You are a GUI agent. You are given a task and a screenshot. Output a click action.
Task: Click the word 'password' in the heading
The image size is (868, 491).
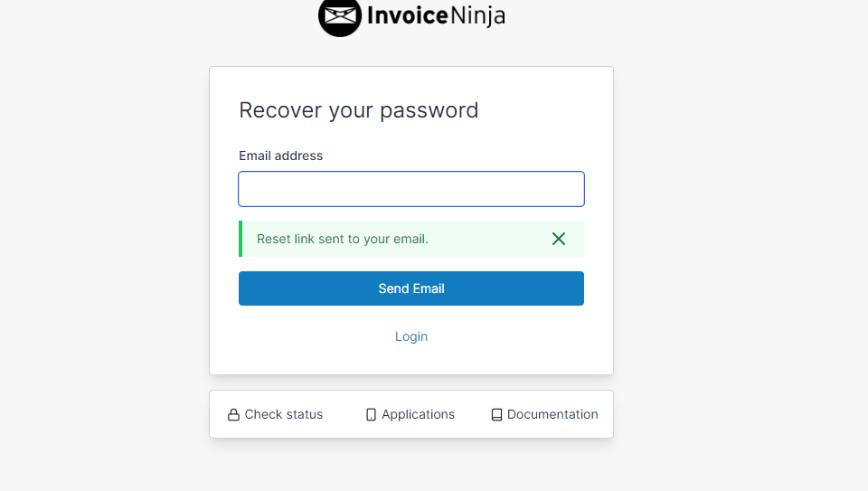click(429, 111)
